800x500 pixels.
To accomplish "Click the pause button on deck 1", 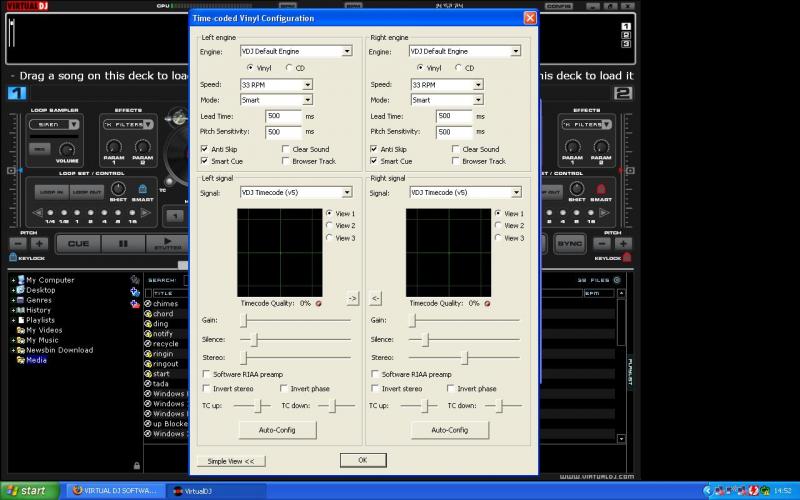I will pyautogui.click(x=123, y=244).
